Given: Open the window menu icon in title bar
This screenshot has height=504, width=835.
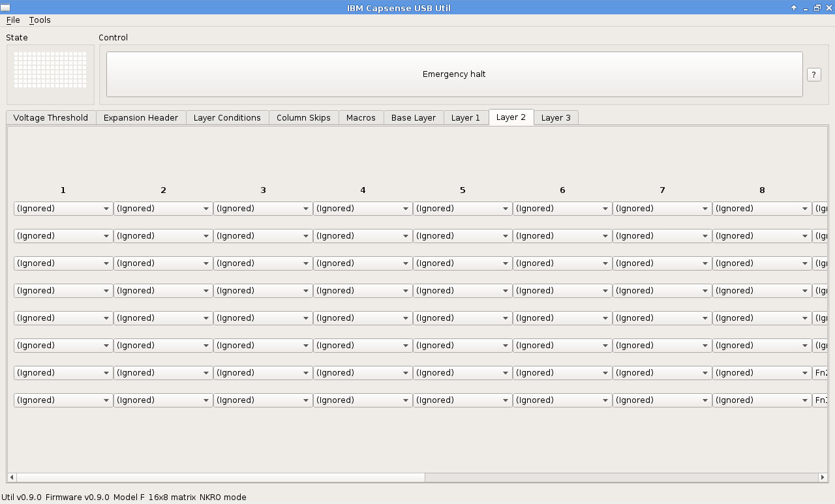Looking at the screenshot, I should [6, 8].
